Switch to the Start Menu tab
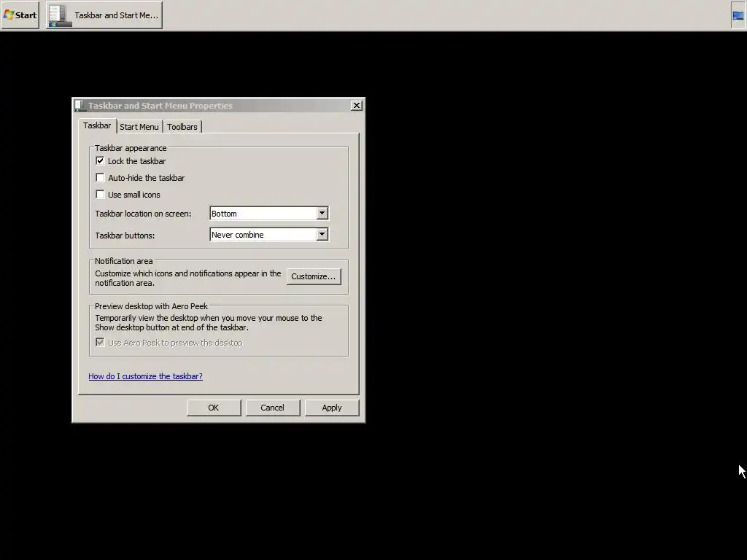This screenshot has width=747, height=560. coord(139,127)
